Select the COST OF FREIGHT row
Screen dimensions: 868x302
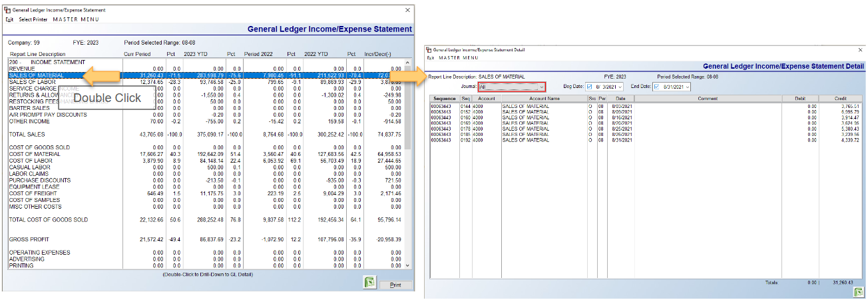pos(206,193)
